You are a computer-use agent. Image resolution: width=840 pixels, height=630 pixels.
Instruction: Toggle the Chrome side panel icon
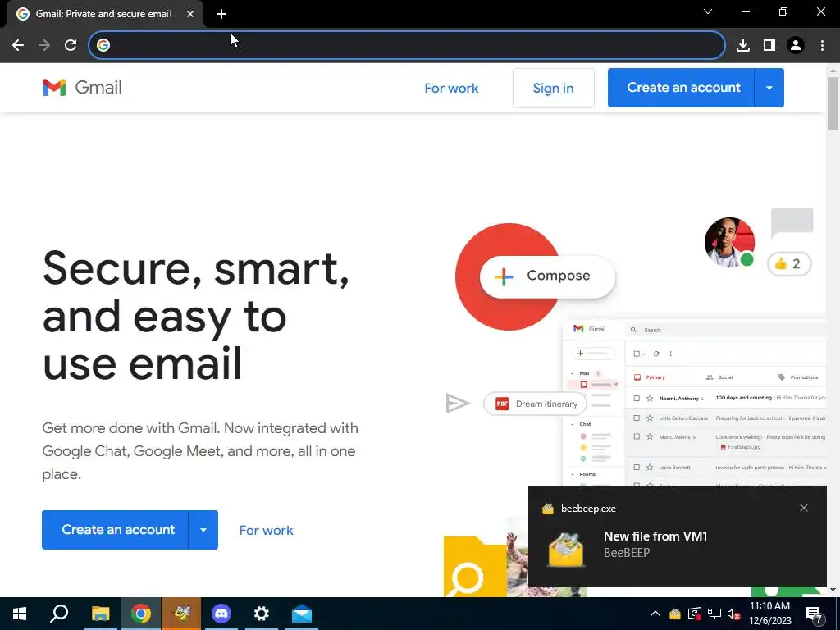[x=769, y=45]
